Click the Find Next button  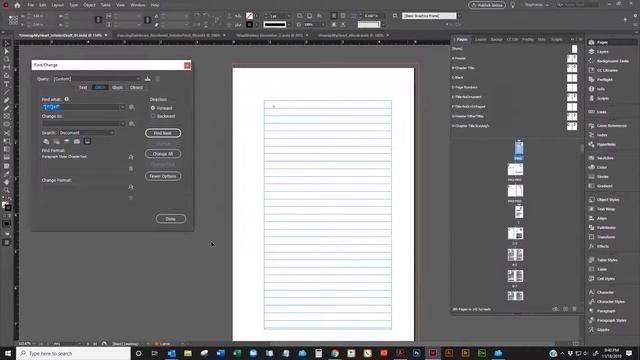click(163, 133)
